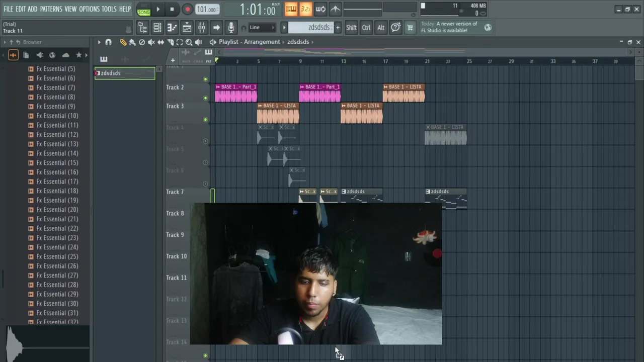Select the Mute tool in Playlist toolbar
Screen dimensions: 644x362
(151, 42)
